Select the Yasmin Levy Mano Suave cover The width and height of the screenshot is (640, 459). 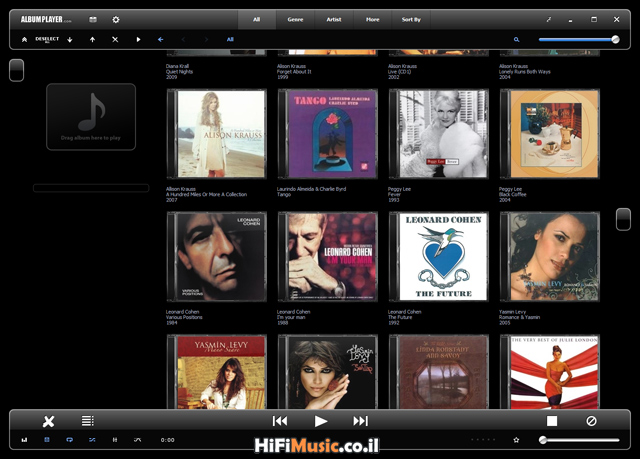[217, 372]
